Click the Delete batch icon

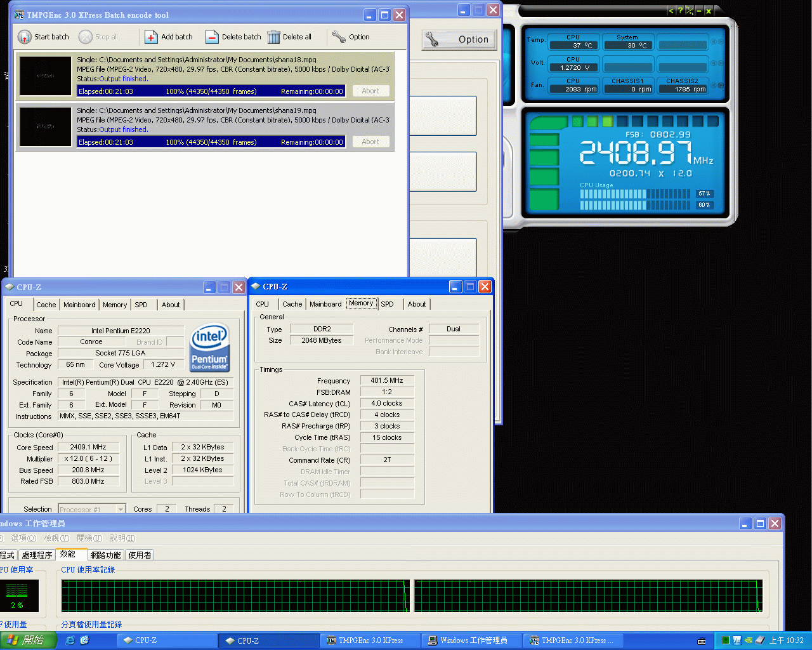click(212, 37)
